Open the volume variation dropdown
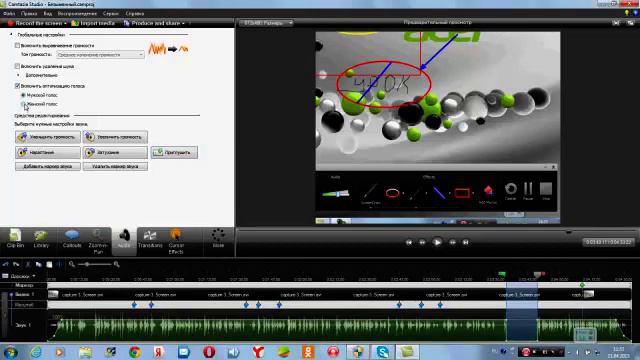 [x=100, y=54]
